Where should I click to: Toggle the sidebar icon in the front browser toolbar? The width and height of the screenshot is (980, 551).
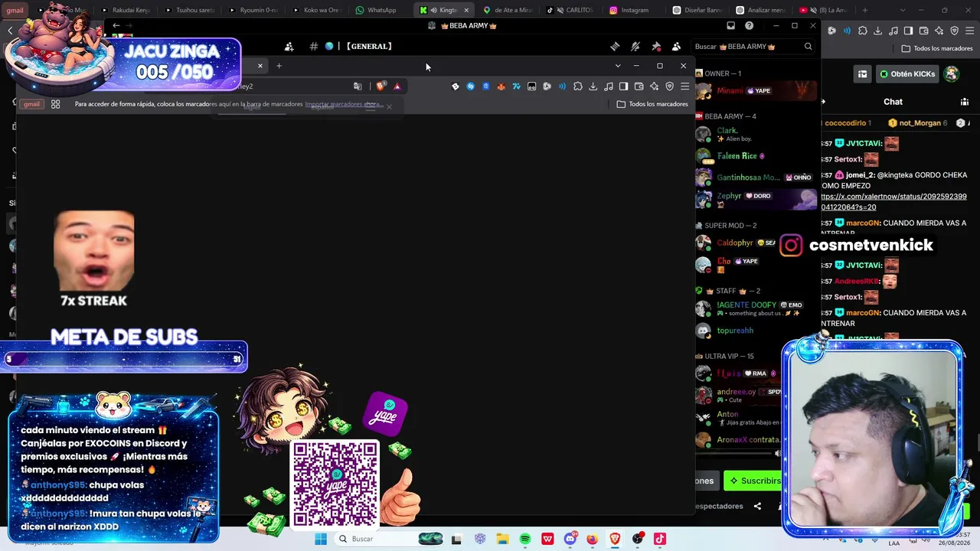pos(623,86)
